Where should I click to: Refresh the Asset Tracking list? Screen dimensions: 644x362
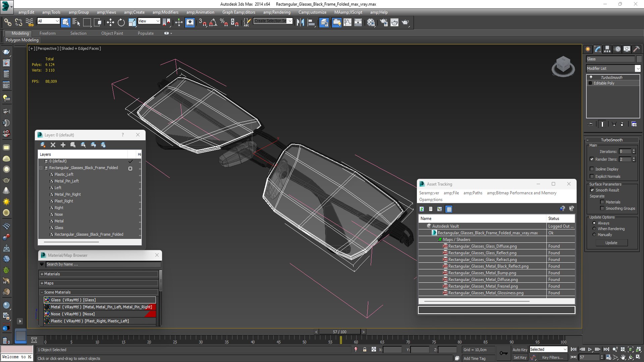(x=422, y=209)
